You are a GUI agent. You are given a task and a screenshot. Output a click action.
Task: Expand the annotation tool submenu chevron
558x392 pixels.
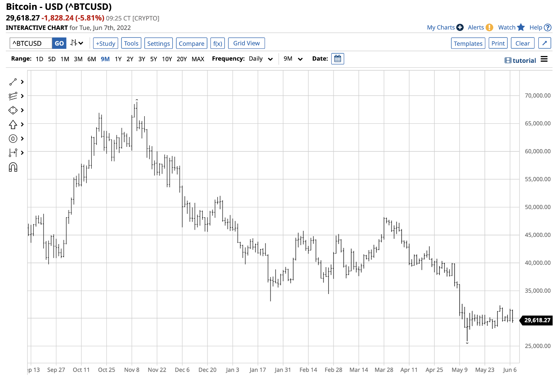coord(22,138)
